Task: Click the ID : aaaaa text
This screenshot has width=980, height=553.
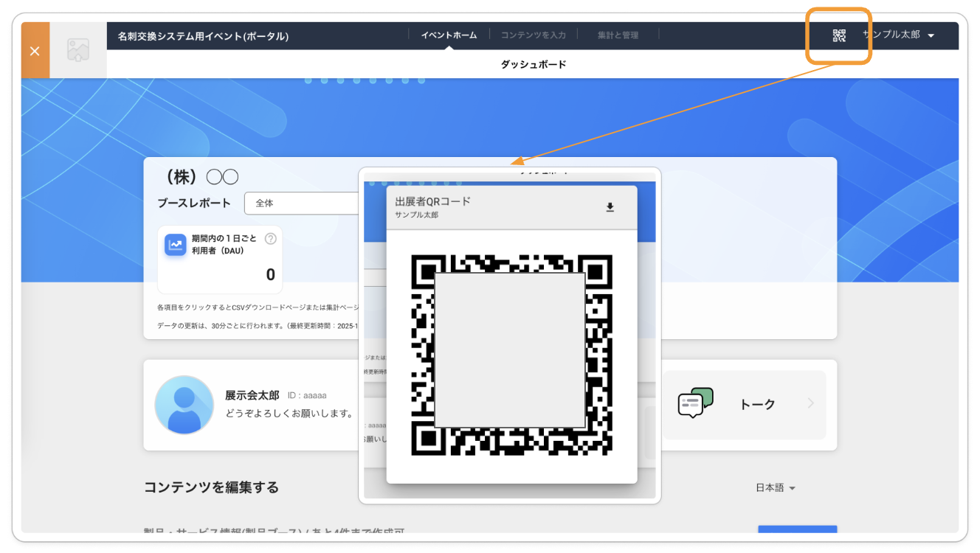Action: [307, 396]
